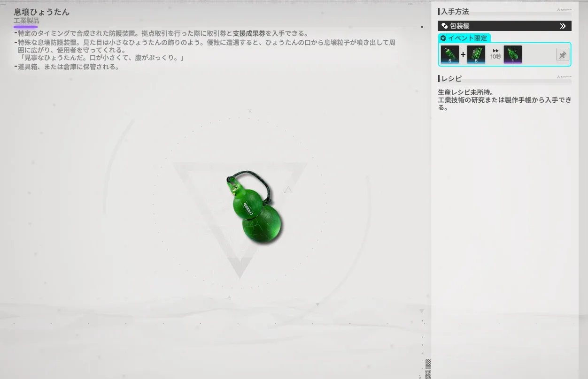Click the green circuit-sheet ingredient icon
The height and width of the screenshot is (379, 588).
click(476, 54)
